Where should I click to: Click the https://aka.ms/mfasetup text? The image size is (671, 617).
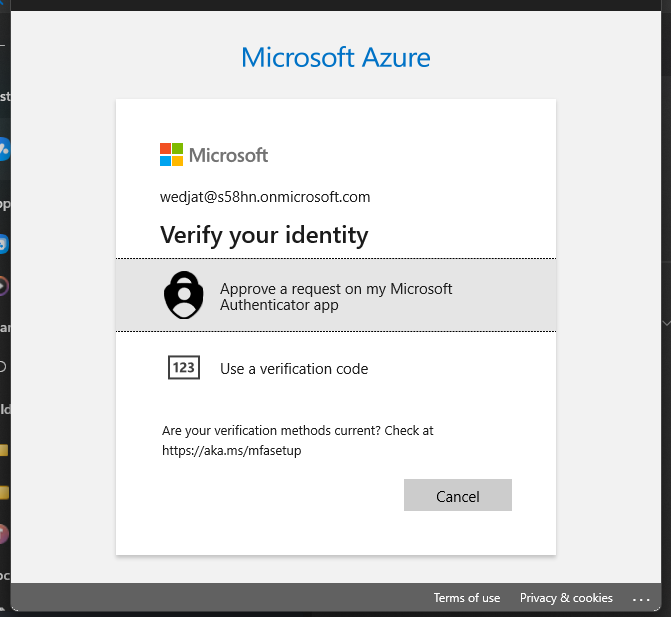click(232, 451)
